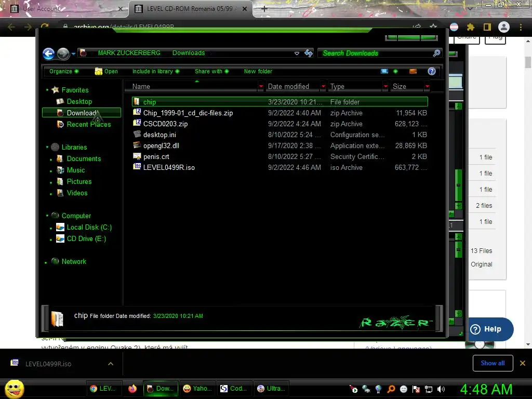The height and width of the screenshot is (399, 532).
Task: Dismiss the downloads bar with X
Action: click(x=523, y=363)
